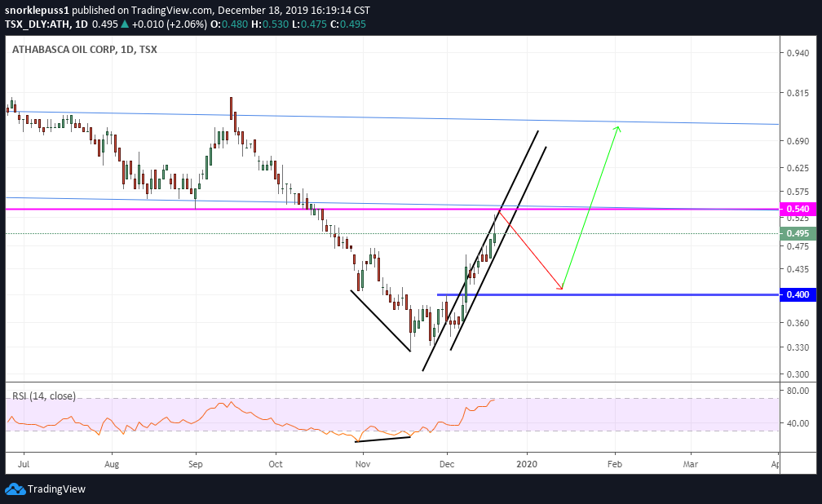Click the Oct date label on time axis
Image resolution: width=822 pixels, height=504 pixels.
[276, 464]
